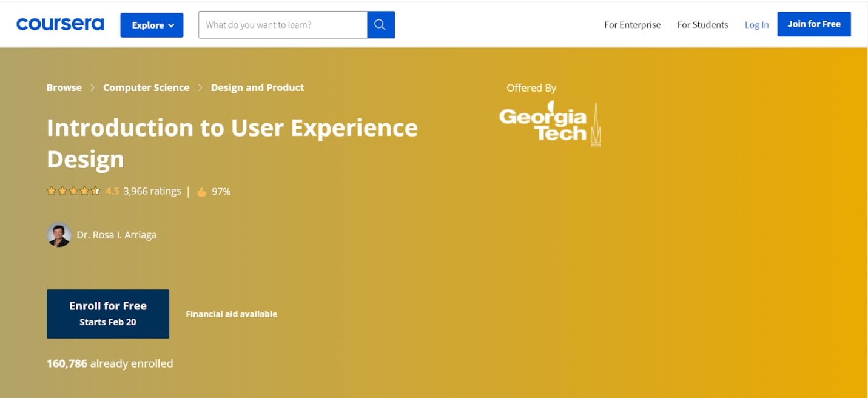Screen dimensions: 868x398
Task: Click the thumbs-up approval icon
Action: point(201,192)
